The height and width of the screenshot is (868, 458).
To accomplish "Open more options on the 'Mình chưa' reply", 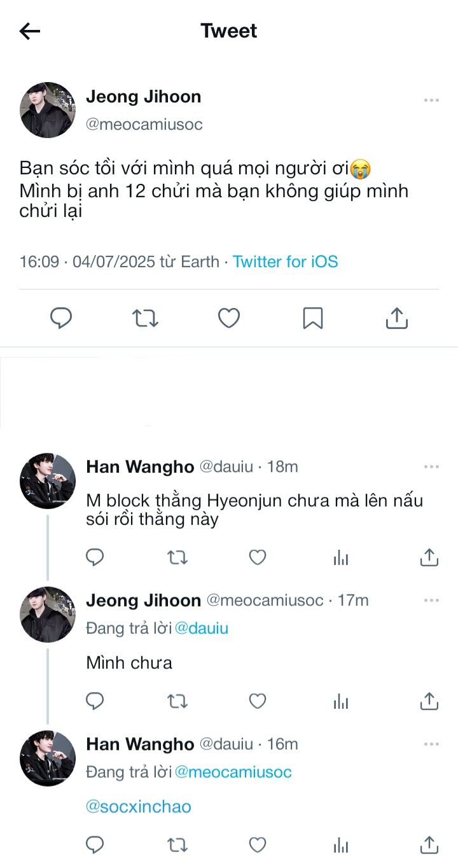I will (x=431, y=601).
